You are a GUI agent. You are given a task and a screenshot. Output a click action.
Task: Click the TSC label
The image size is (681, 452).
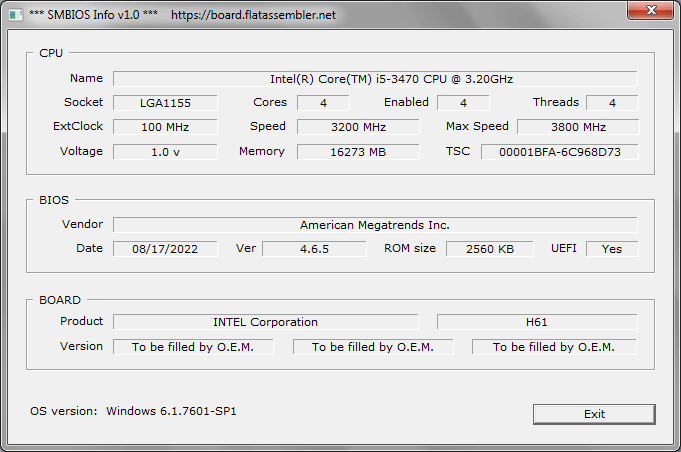coord(458,151)
